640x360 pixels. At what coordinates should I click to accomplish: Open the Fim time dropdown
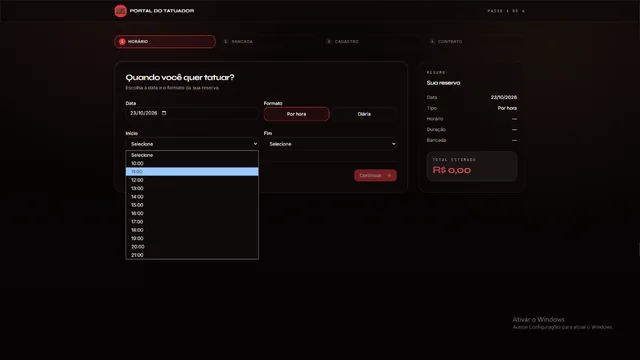(x=330, y=144)
